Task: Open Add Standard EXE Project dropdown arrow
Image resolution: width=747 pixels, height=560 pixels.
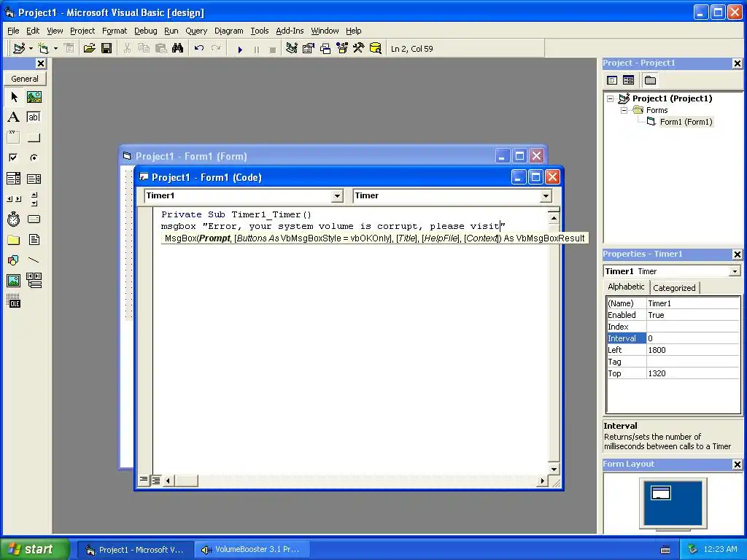Action: point(31,49)
